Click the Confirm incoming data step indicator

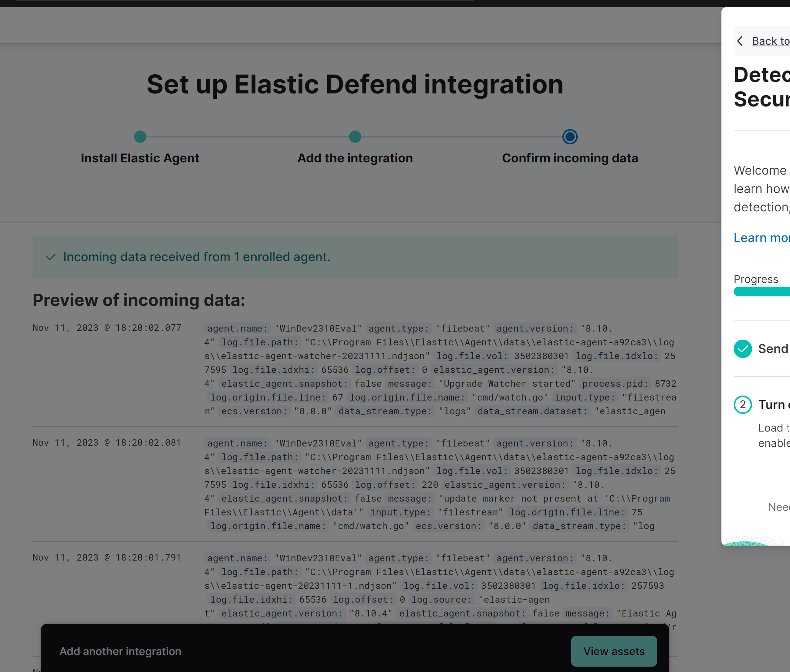coord(570,137)
